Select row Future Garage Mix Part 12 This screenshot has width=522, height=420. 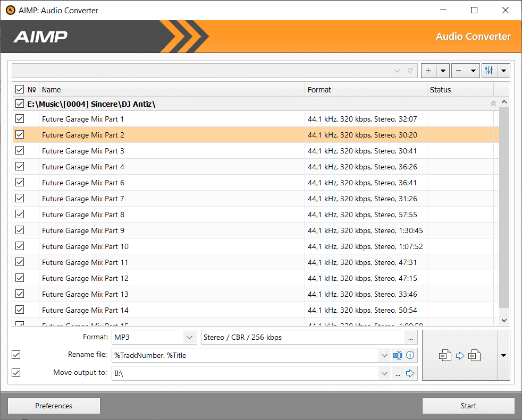256,278
